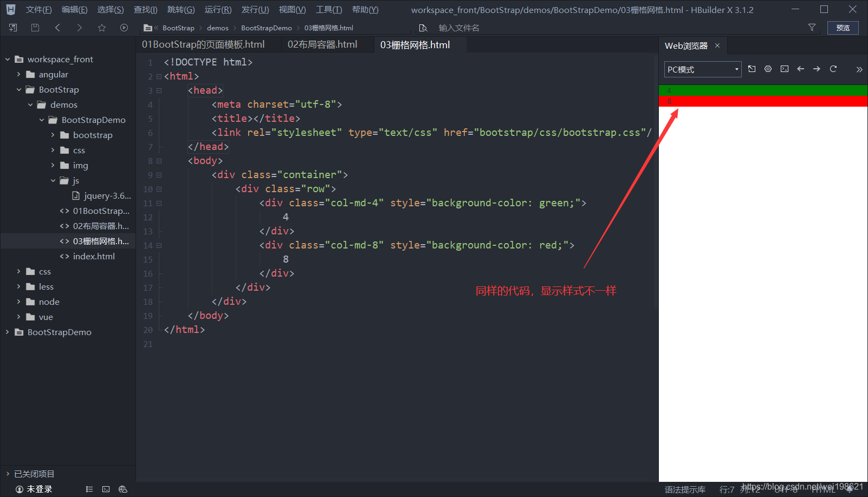Open the 运行(R) menu

(x=218, y=10)
